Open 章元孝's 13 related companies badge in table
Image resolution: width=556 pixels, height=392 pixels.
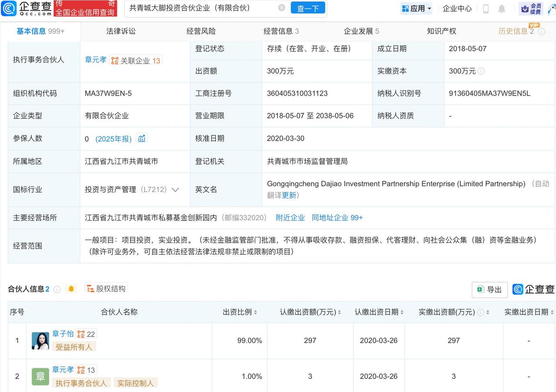coord(86,370)
